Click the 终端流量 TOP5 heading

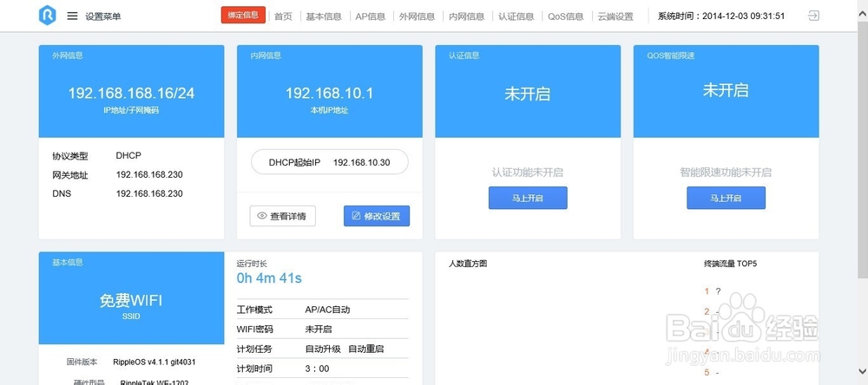tap(730, 264)
